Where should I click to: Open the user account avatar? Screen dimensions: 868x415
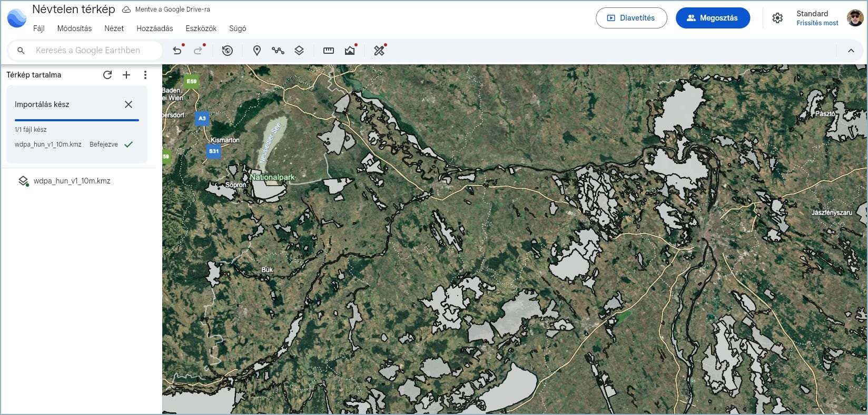[855, 18]
